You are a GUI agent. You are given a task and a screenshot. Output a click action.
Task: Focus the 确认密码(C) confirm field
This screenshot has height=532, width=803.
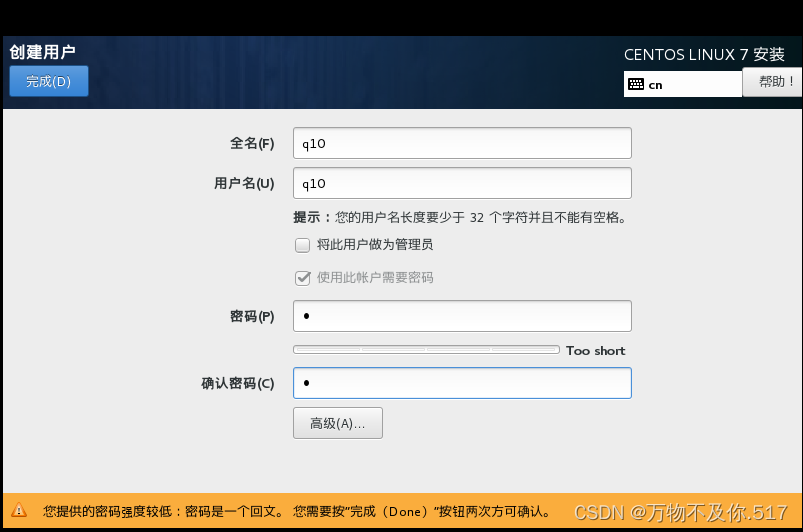pyautogui.click(x=462, y=383)
